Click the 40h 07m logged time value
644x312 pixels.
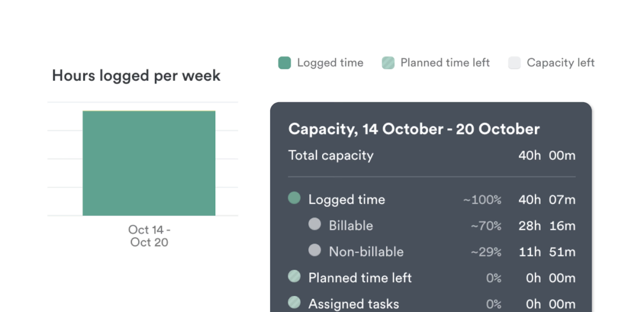click(546, 200)
